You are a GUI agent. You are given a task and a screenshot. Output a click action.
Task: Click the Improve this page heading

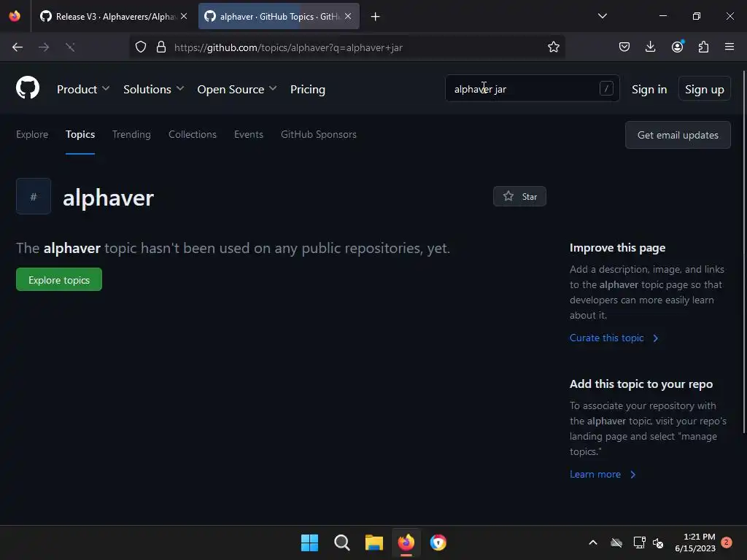617,248
